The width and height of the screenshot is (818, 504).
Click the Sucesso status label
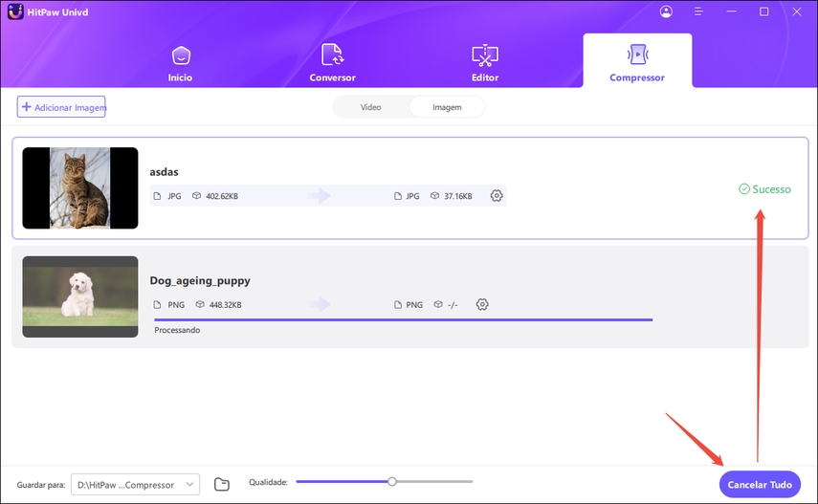[x=764, y=189]
